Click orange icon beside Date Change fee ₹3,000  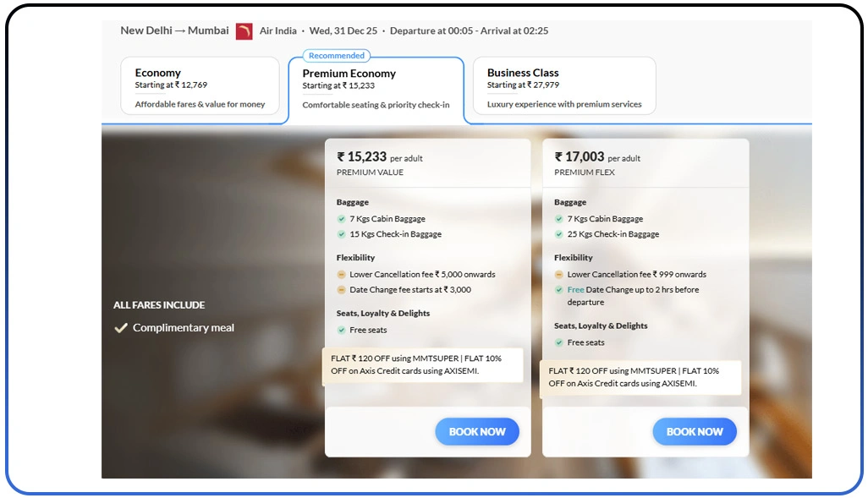click(x=342, y=290)
